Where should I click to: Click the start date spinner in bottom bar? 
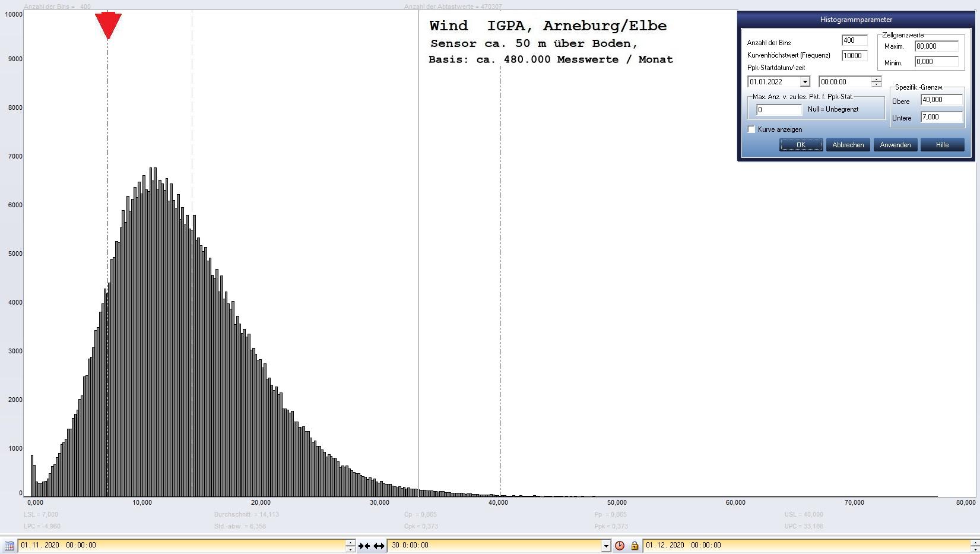click(350, 545)
